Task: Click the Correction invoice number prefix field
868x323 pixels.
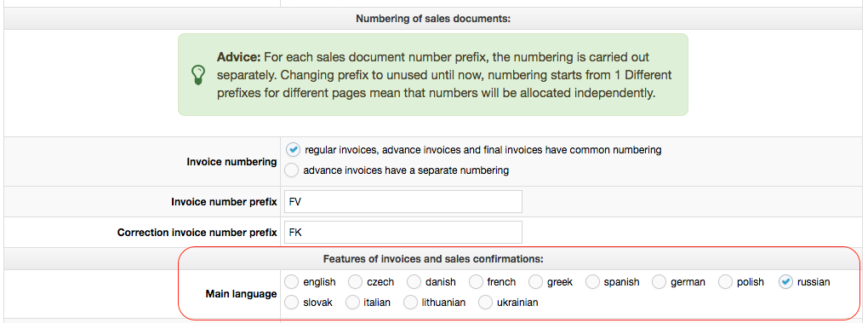Action: point(403,232)
